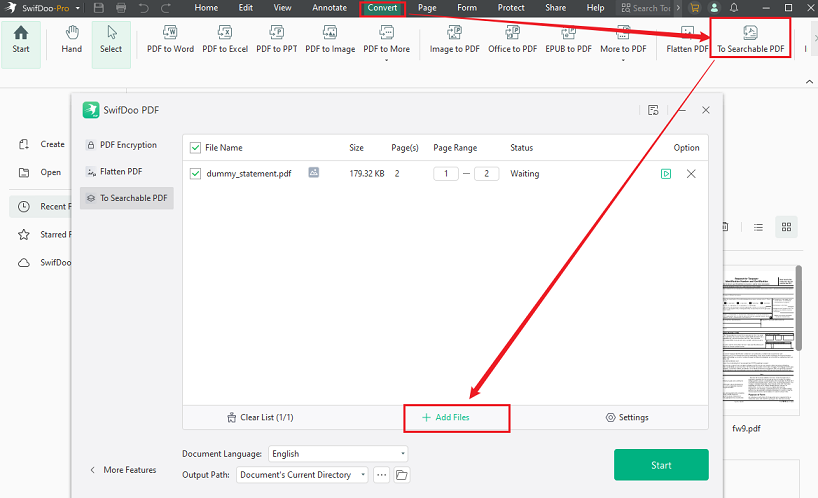Switch to the Annotate tab
This screenshot has height=498, width=818.
pos(329,8)
